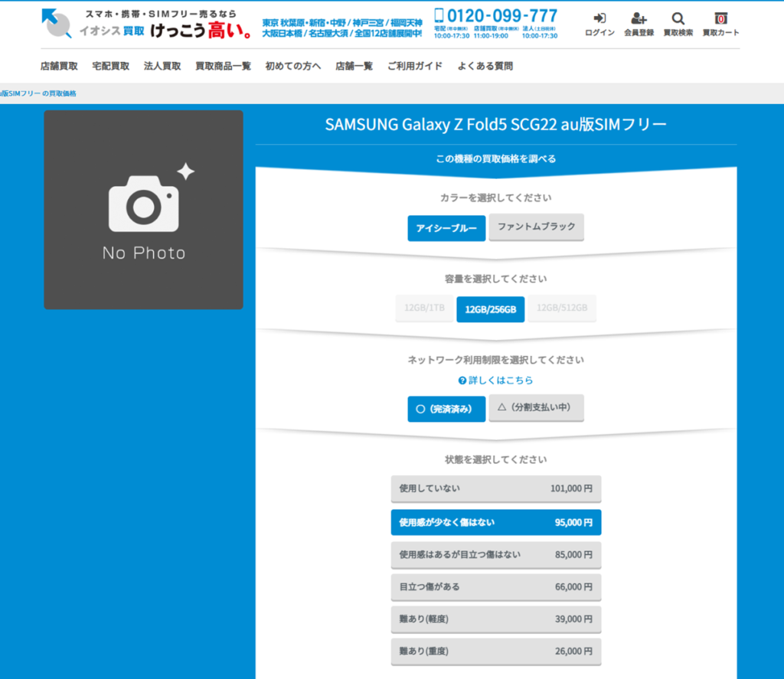Click the phone number 0120-099-777
This screenshot has height=679, width=784.
click(495, 15)
